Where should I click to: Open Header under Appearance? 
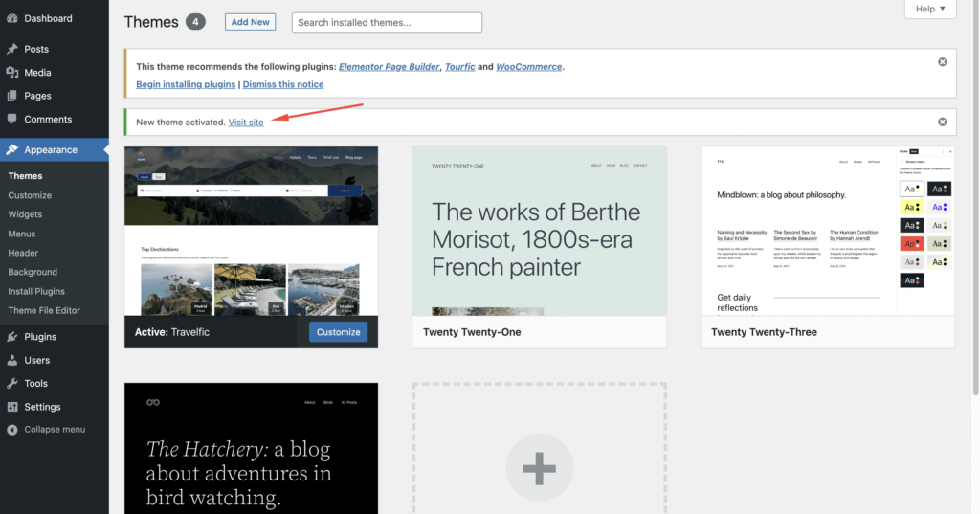click(x=23, y=253)
